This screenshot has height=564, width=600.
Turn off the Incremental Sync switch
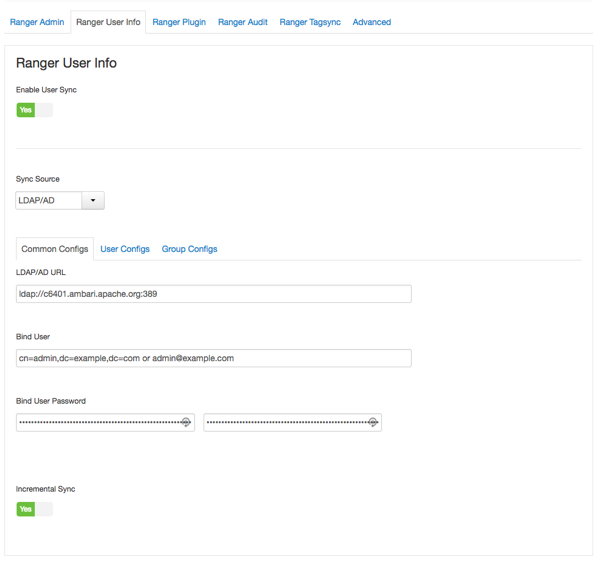pyautogui.click(x=34, y=509)
